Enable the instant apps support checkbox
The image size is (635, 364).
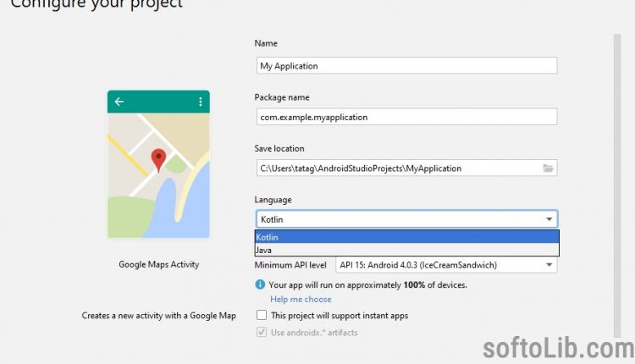[x=262, y=315]
